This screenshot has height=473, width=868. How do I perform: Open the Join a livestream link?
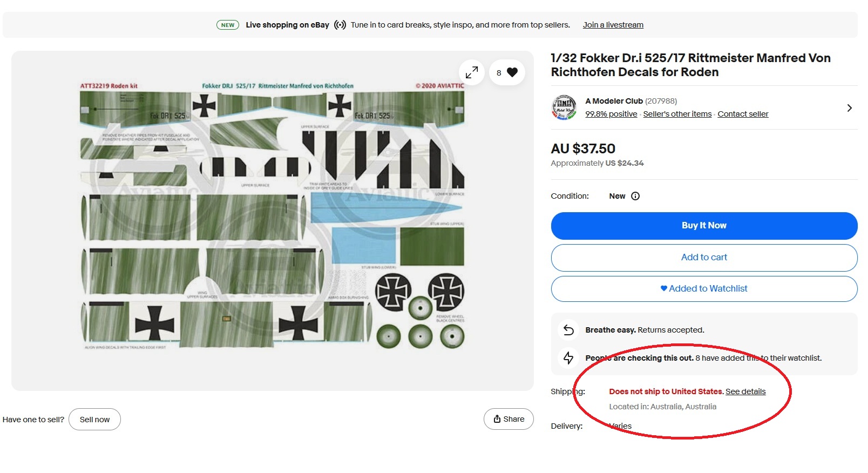click(613, 25)
